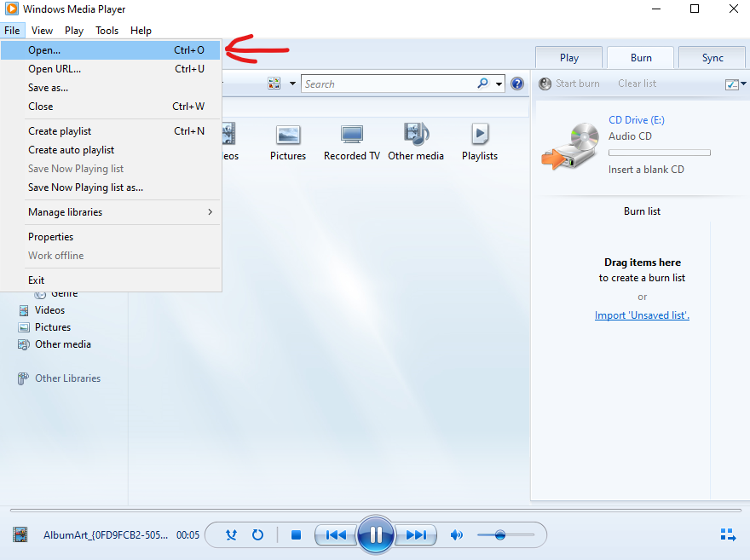The image size is (750, 560).
Task: Expand the view options dropdown arrow
Action: coord(292,84)
